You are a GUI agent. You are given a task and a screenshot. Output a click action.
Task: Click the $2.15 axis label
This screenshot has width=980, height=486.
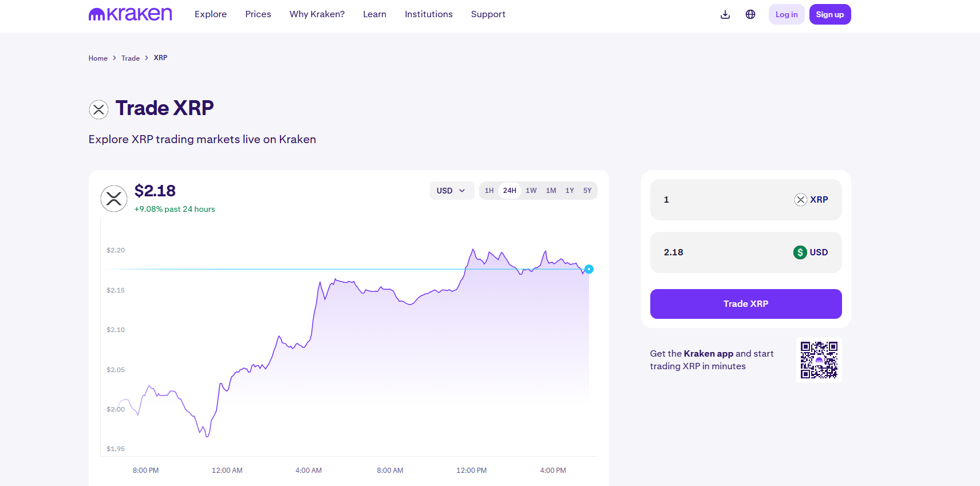[116, 290]
